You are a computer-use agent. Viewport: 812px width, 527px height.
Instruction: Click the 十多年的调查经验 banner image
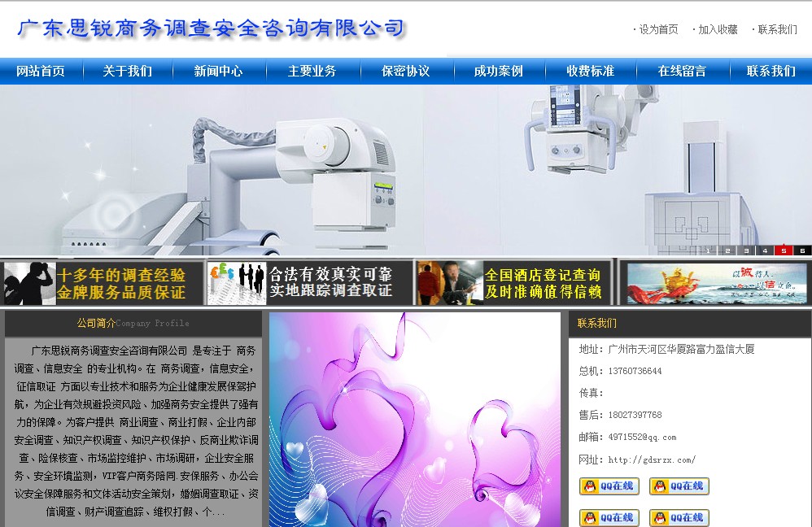point(102,283)
